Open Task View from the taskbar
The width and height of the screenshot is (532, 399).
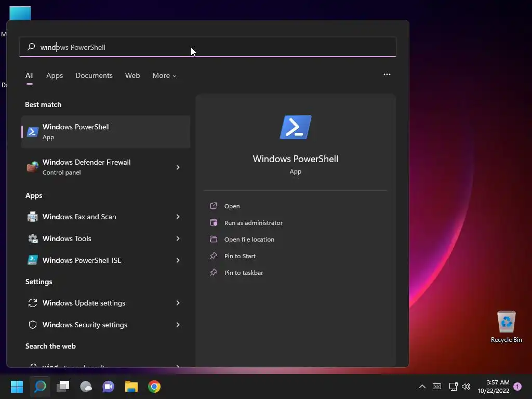coord(63,387)
